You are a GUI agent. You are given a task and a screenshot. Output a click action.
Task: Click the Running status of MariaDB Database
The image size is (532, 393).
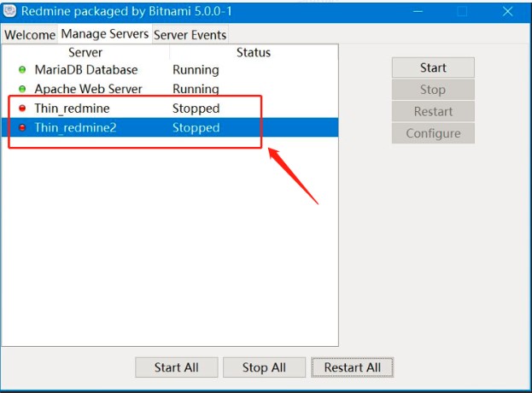pyautogui.click(x=196, y=70)
